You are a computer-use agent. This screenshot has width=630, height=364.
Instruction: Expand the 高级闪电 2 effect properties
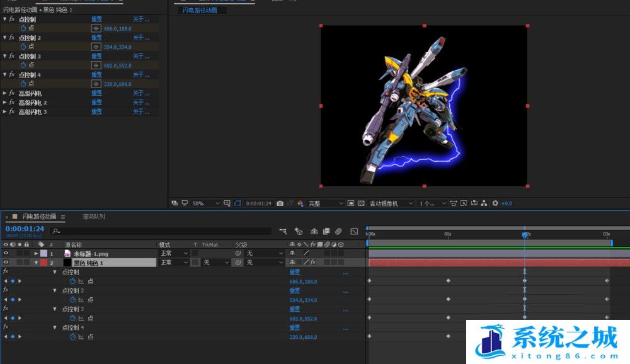4,102
